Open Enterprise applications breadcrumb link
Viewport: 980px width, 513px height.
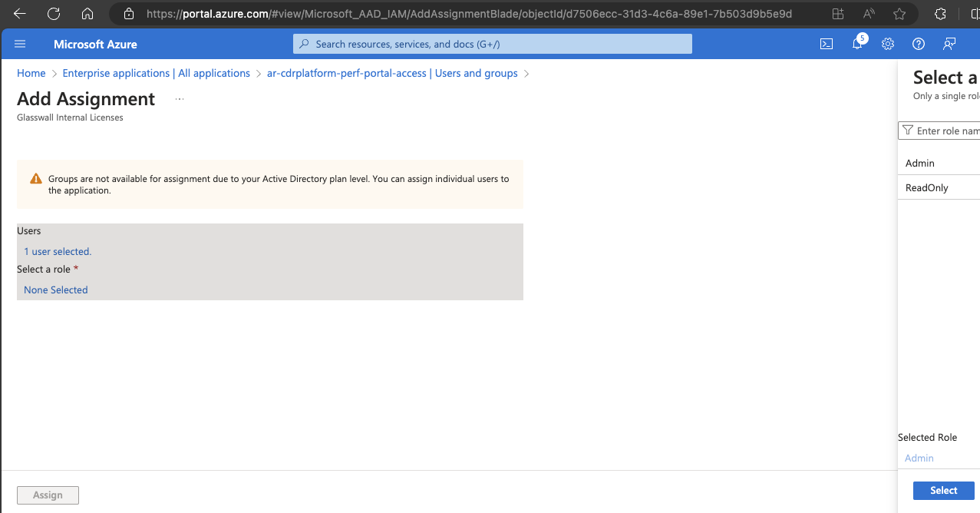(x=156, y=73)
